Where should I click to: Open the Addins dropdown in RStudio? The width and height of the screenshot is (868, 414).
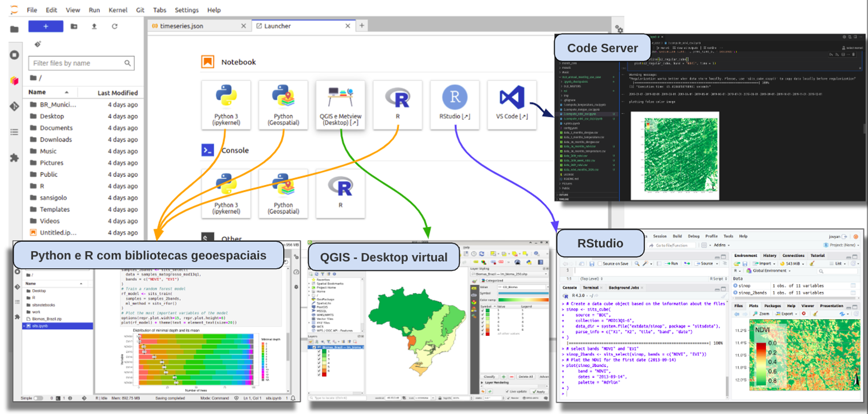tap(722, 245)
